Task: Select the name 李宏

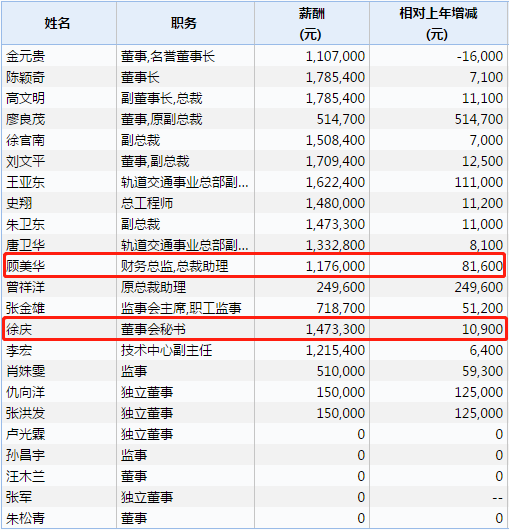Action: coord(19,350)
